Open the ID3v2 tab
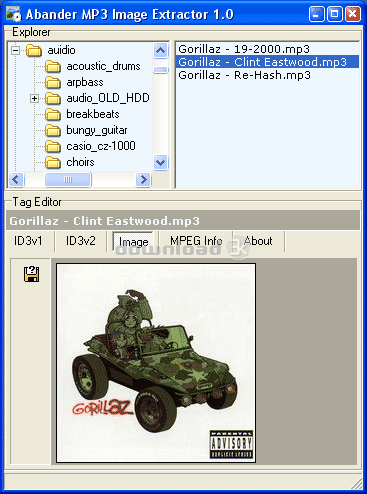The height and width of the screenshot is (494, 367). tap(81, 241)
